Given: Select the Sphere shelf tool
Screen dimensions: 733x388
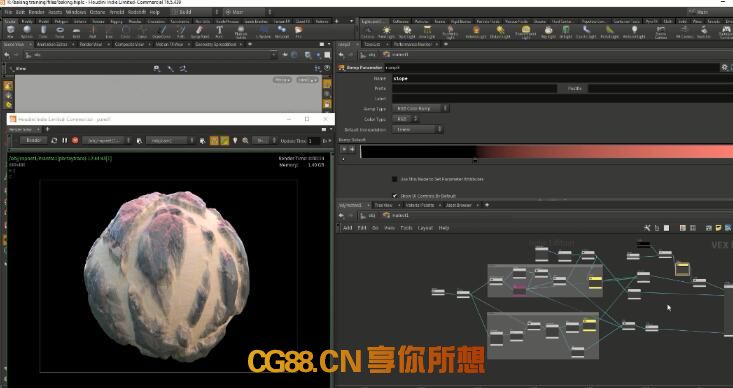Looking at the screenshot, I should pos(27,32).
